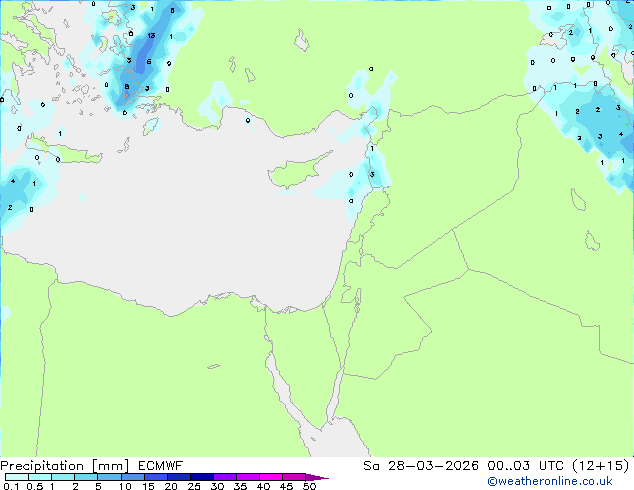
Task: Click the 0.1–0.5 mm legend color box
Action: pyautogui.click(x=17, y=477)
